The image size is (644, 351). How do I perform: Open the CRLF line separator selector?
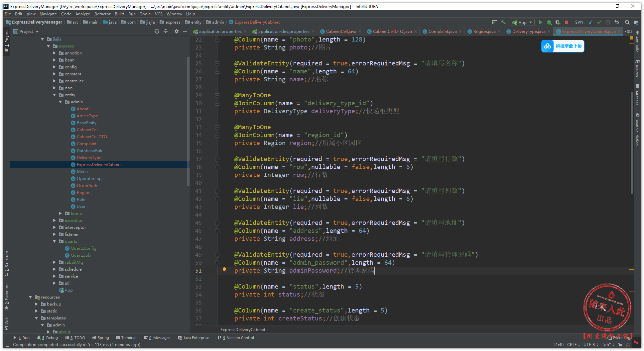(574, 345)
